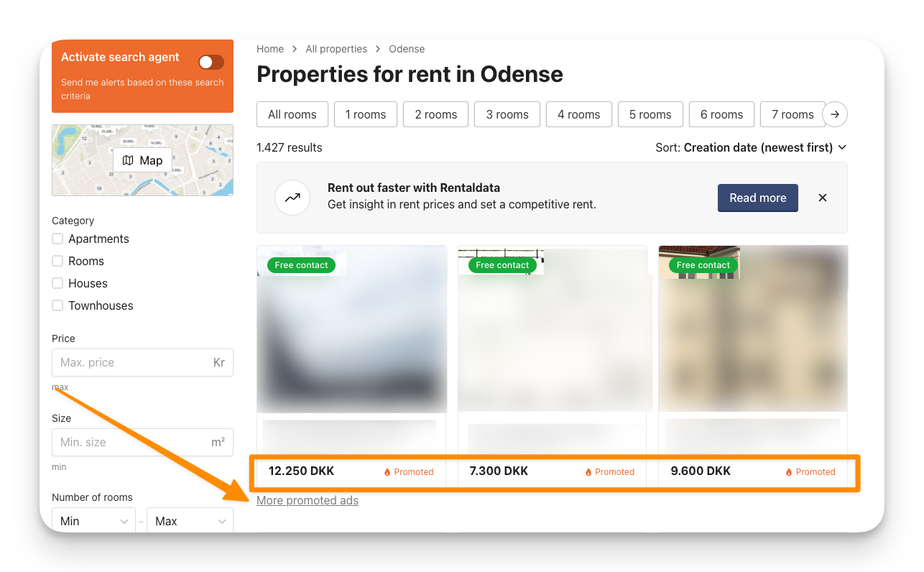Click the right arrow to show more room filters
Viewport: 924px width, 572px height.
point(835,114)
